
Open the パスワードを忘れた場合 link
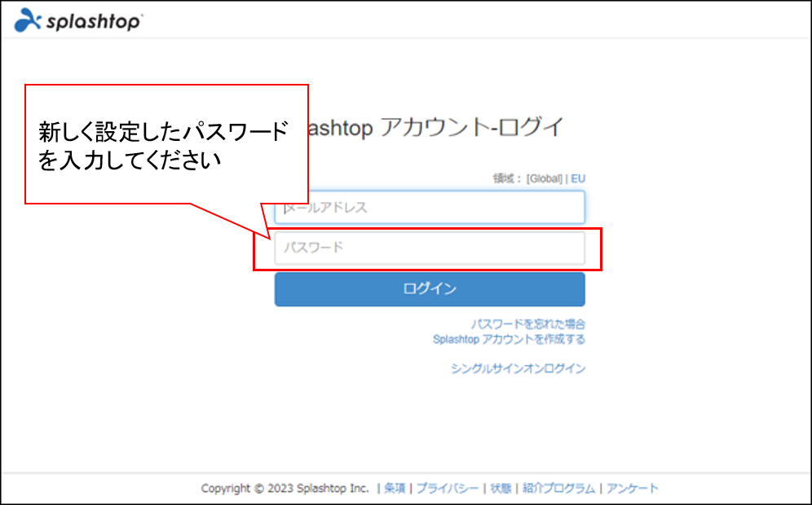tap(528, 324)
